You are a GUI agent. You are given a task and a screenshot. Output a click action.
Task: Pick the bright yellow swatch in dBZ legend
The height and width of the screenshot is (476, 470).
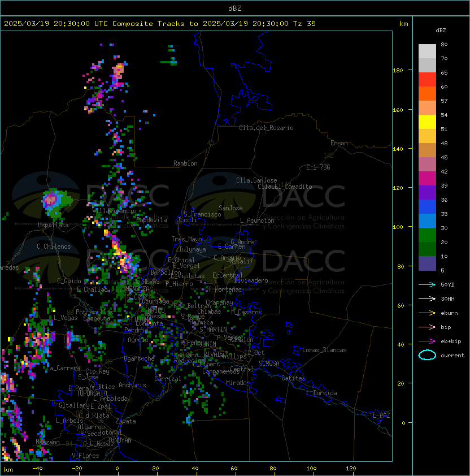(x=427, y=122)
